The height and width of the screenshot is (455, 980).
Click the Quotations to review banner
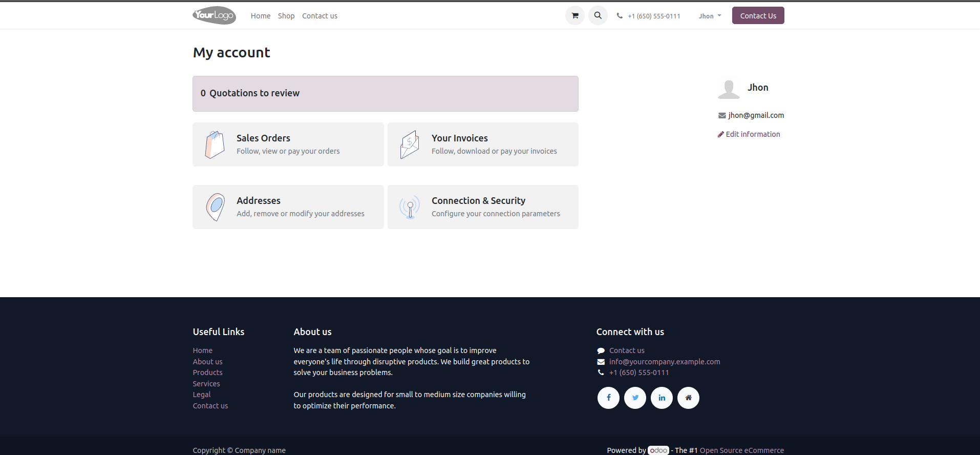385,94
